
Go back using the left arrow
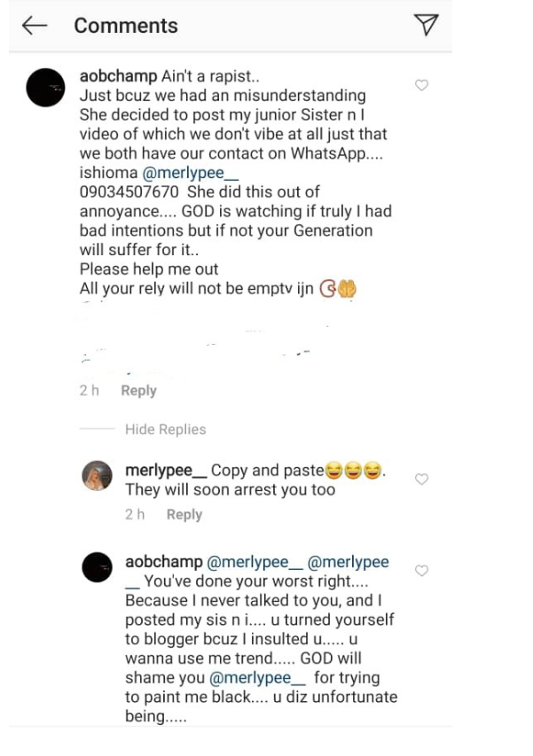(34, 26)
